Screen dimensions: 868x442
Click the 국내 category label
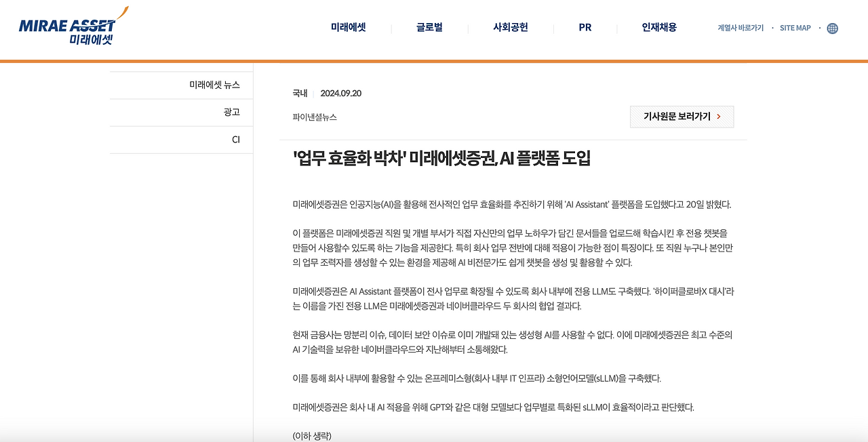[x=298, y=93]
